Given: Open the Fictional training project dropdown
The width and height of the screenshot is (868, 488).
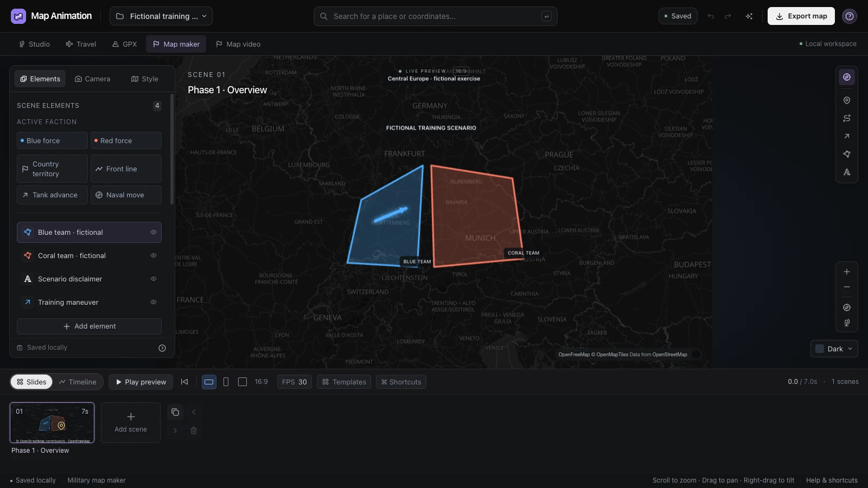Looking at the screenshot, I should click(x=161, y=16).
